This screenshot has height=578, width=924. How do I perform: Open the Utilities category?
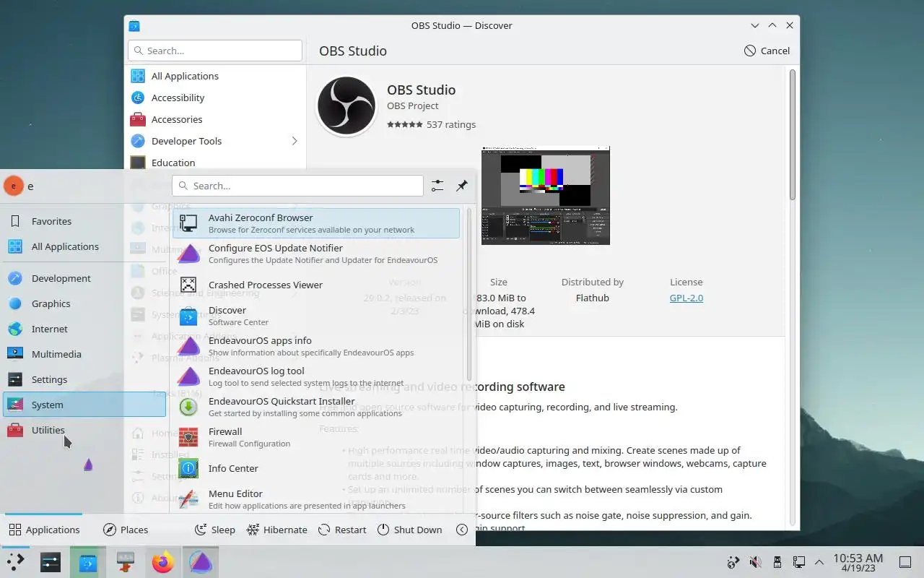[84, 430]
